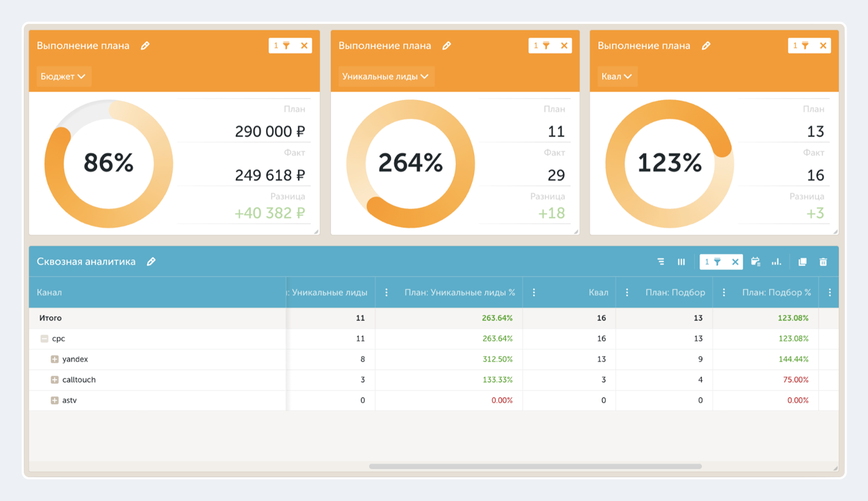
Task: Clear the filter on the Уникальные лиды widget
Action: point(564,46)
